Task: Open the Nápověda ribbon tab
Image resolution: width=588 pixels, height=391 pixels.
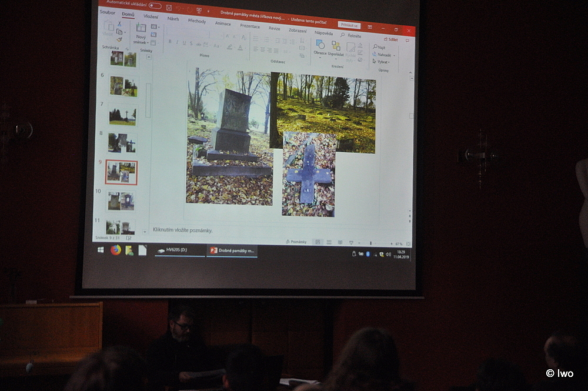Action: click(x=323, y=33)
